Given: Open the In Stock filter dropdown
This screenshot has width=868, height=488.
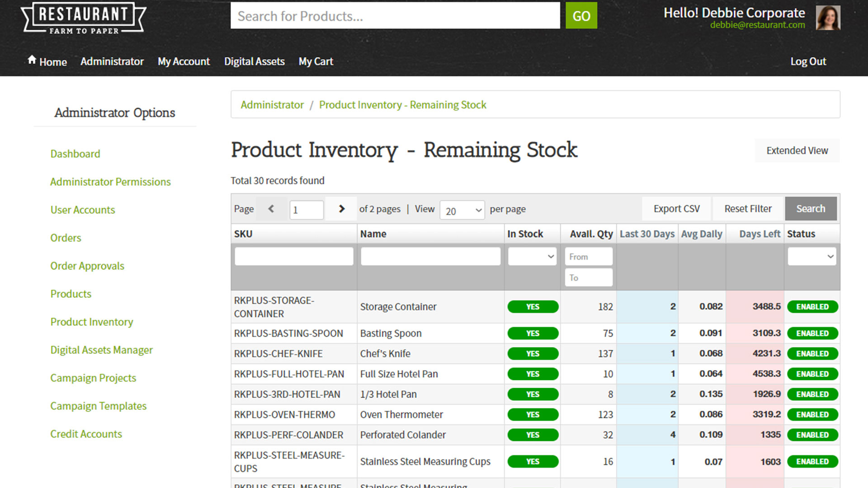Looking at the screenshot, I should point(532,257).
